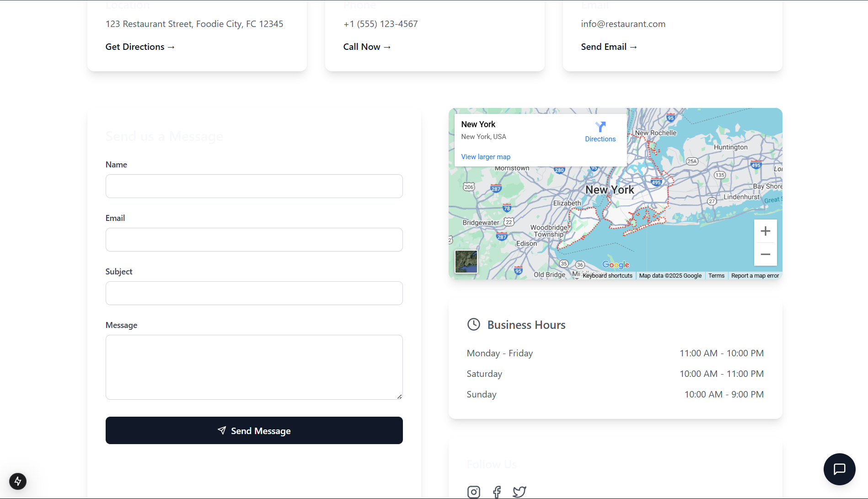Zoom in on the map

pos(765,231)
